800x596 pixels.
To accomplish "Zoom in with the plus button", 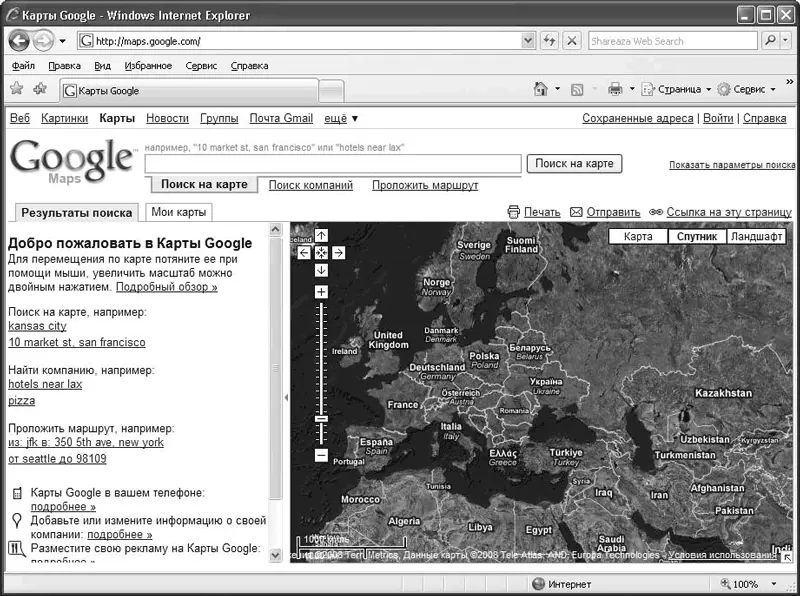I will (x=321, y=292).
